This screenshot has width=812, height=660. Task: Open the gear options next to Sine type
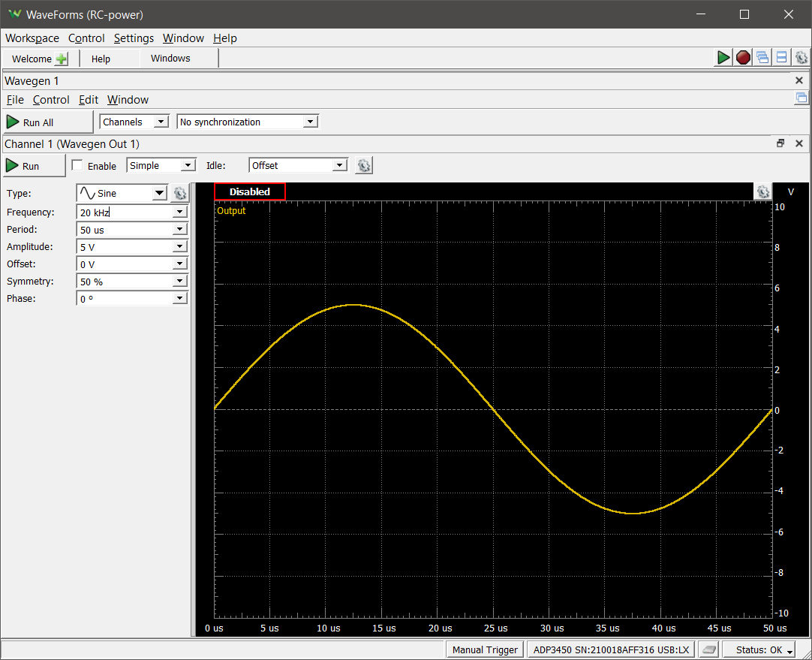[x=179, y=193]
